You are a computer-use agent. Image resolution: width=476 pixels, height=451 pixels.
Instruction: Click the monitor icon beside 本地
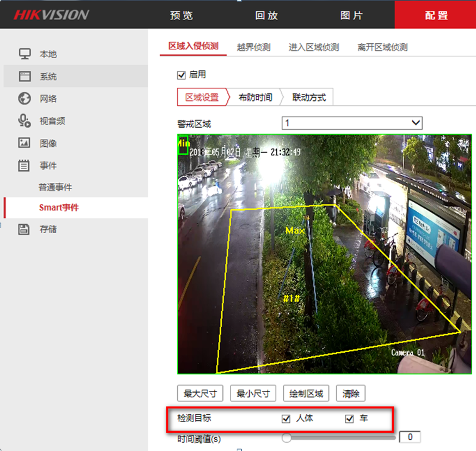(x=24, y=54)
